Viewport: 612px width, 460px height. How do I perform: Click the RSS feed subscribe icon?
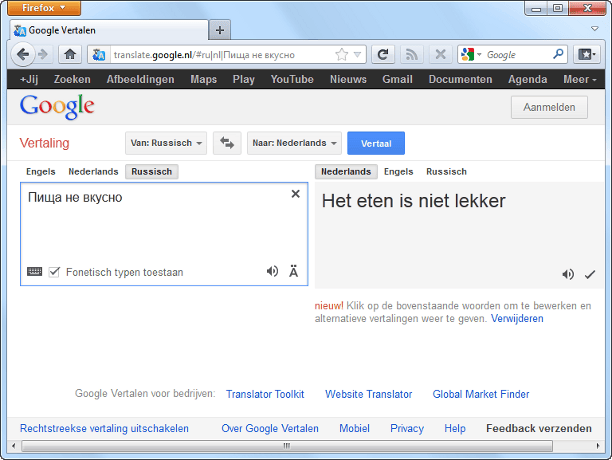pyautogui.click(x=411, y=55)
